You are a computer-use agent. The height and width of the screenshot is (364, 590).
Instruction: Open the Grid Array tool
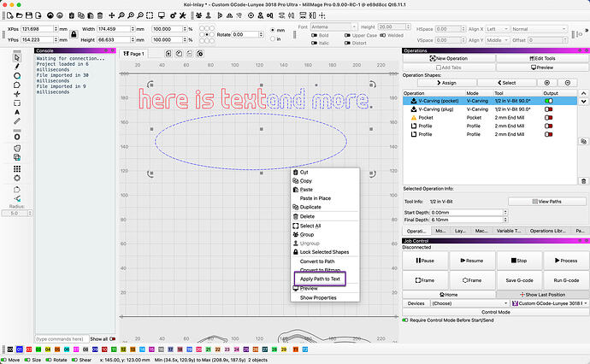click(17, 169)
